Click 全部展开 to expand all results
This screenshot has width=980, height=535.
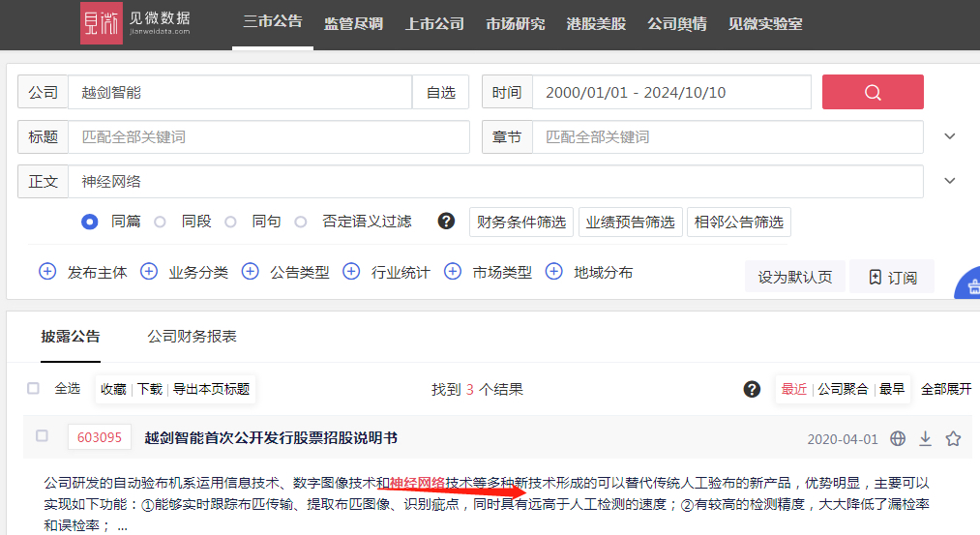point(946,389)
